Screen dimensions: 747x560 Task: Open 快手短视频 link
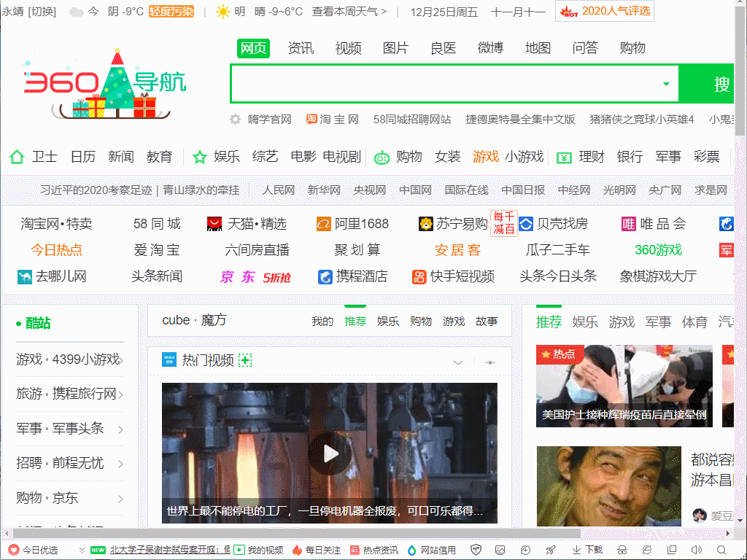tap(454, 276)
